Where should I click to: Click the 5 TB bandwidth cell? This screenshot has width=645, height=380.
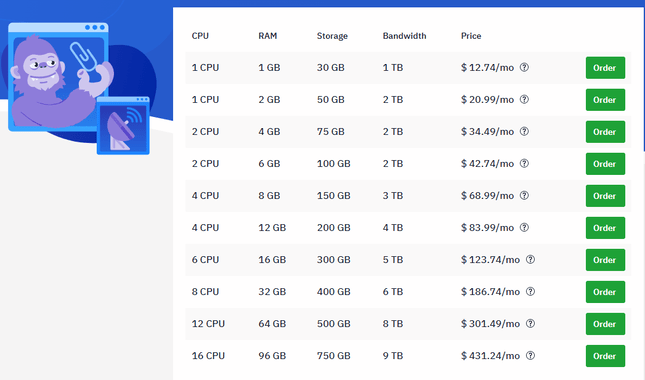(x=393, y=260)
